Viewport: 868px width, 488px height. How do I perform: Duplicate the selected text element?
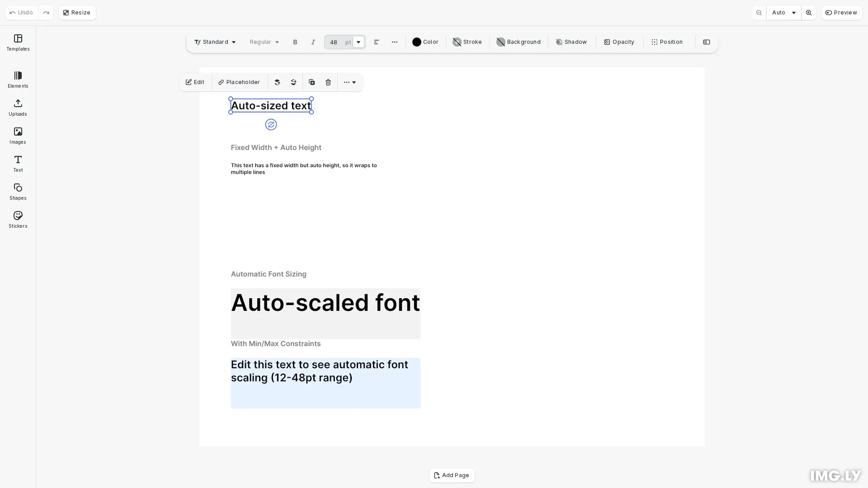click(311, 82)
